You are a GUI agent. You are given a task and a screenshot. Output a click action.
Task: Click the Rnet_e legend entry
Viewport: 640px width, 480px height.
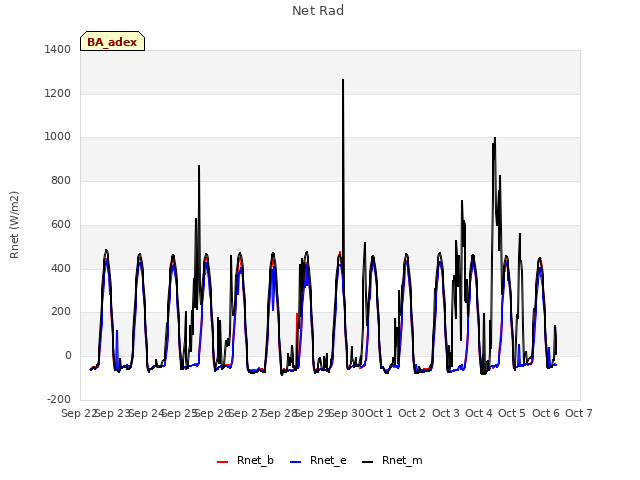click(x=318, y=461)
